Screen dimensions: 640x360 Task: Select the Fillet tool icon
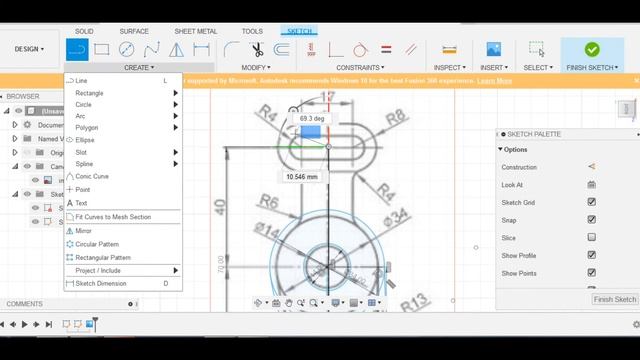point(231,50)
